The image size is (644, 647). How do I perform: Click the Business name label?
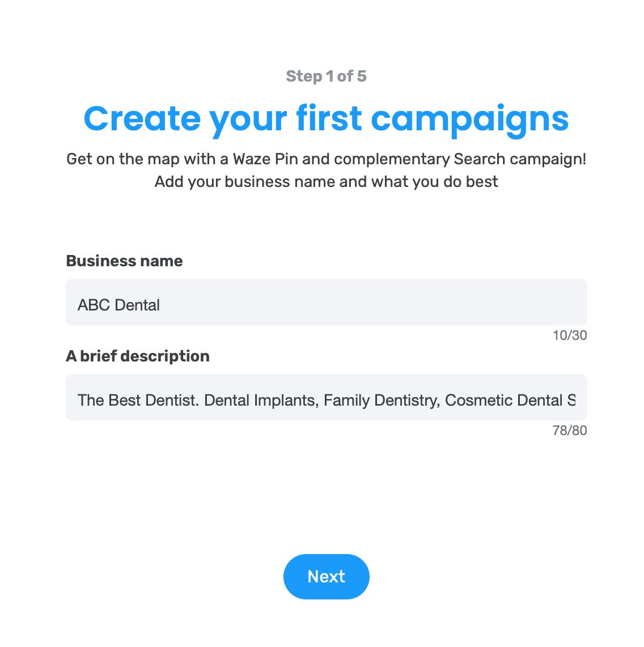click(124, 261)
